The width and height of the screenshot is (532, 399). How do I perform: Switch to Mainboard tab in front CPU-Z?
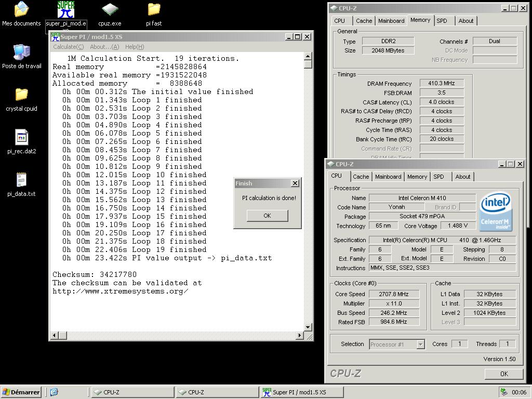pyautogui.click(x=388, y=177)
